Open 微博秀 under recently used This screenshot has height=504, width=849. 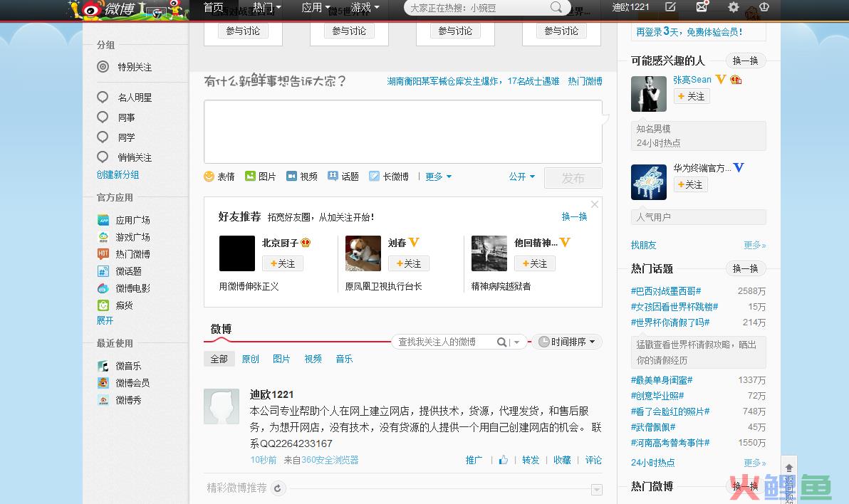[120, 400]
